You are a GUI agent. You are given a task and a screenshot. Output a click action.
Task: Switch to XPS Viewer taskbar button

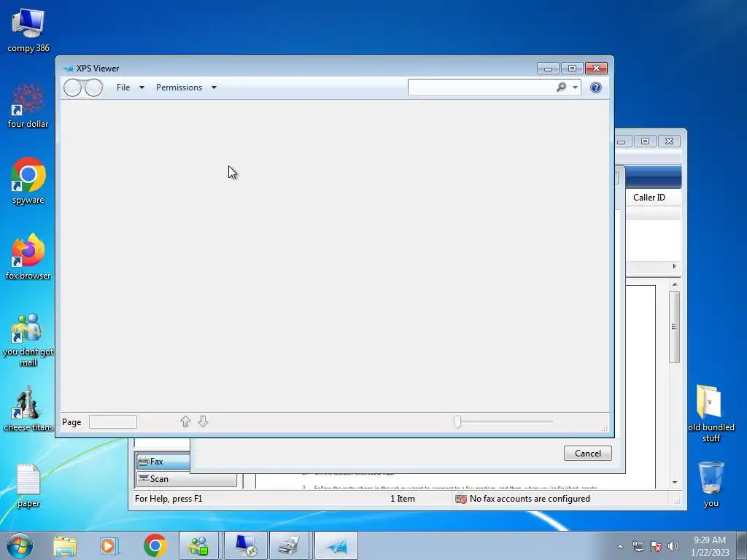click(336, 545)
